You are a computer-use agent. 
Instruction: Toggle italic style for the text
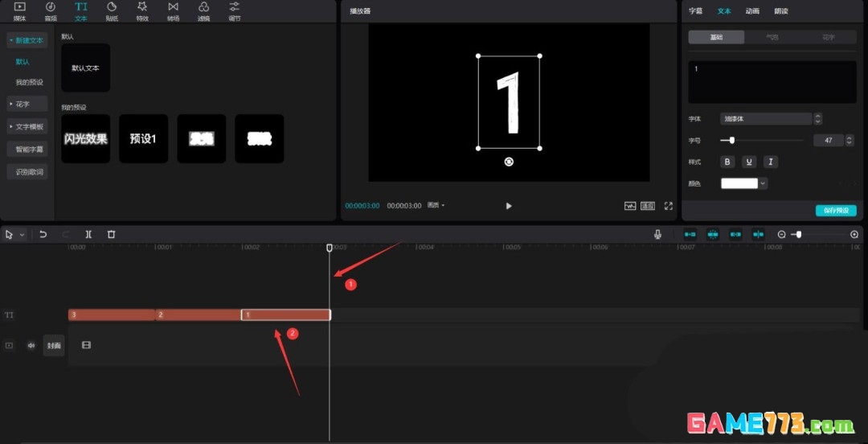[x=770, y=162]
